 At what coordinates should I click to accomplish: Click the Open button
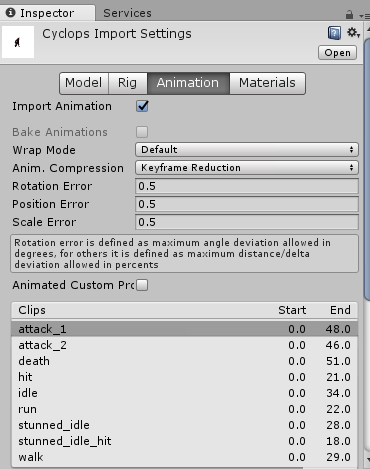tap(337, 53)
